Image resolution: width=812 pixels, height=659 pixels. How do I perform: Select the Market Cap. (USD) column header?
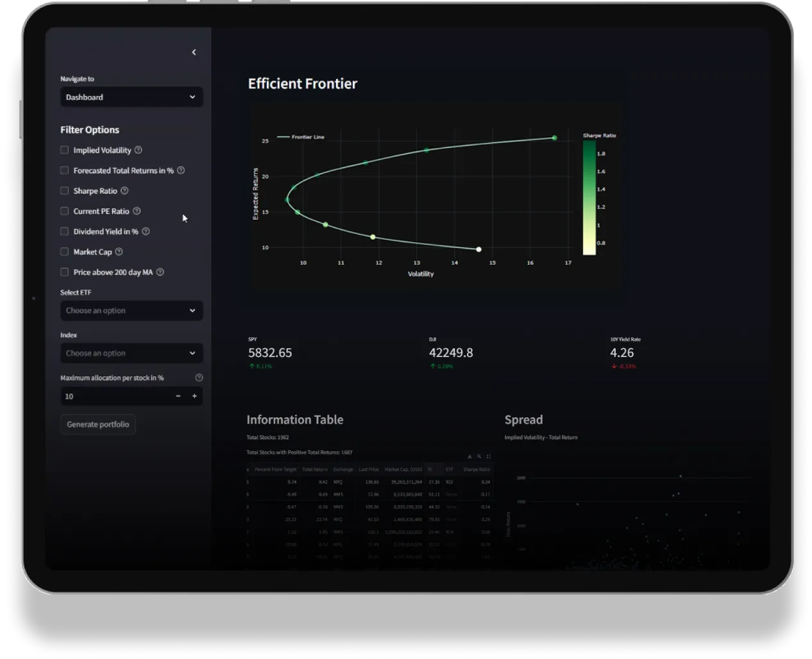click(403, 469)
